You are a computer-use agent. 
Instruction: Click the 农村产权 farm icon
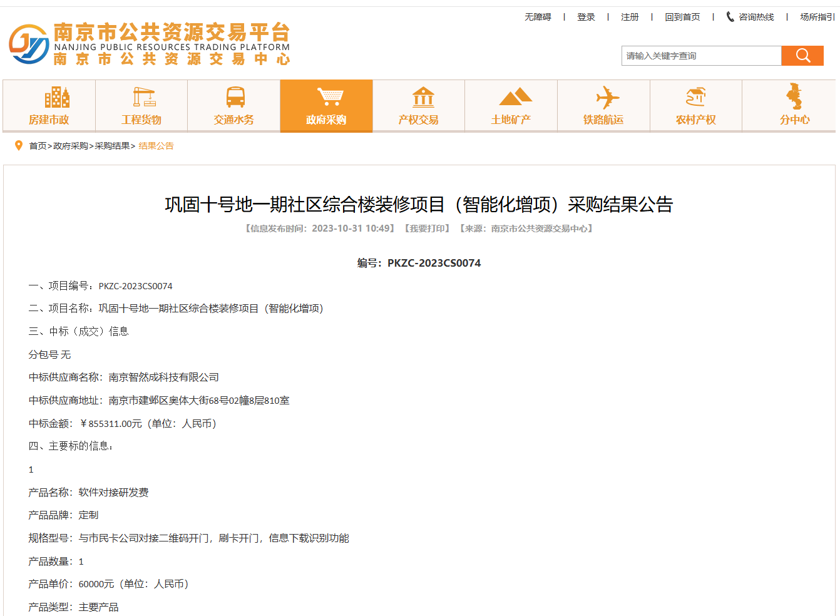pyautogui.click(x=695, y=98)
